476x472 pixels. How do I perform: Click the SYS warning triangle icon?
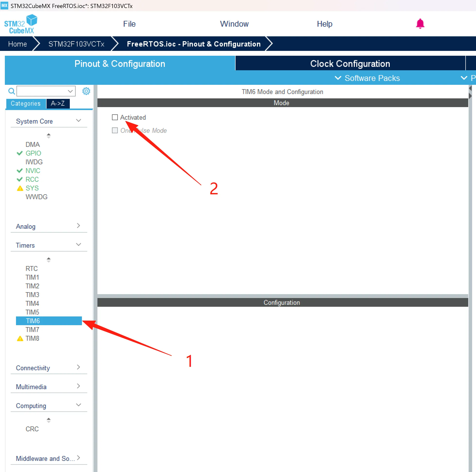coord(20,189)
